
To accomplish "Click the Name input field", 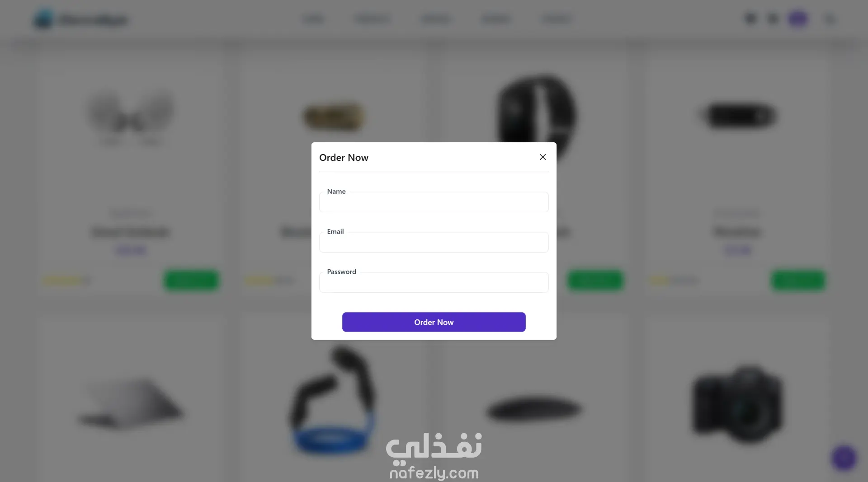I will tap(434, 202).
